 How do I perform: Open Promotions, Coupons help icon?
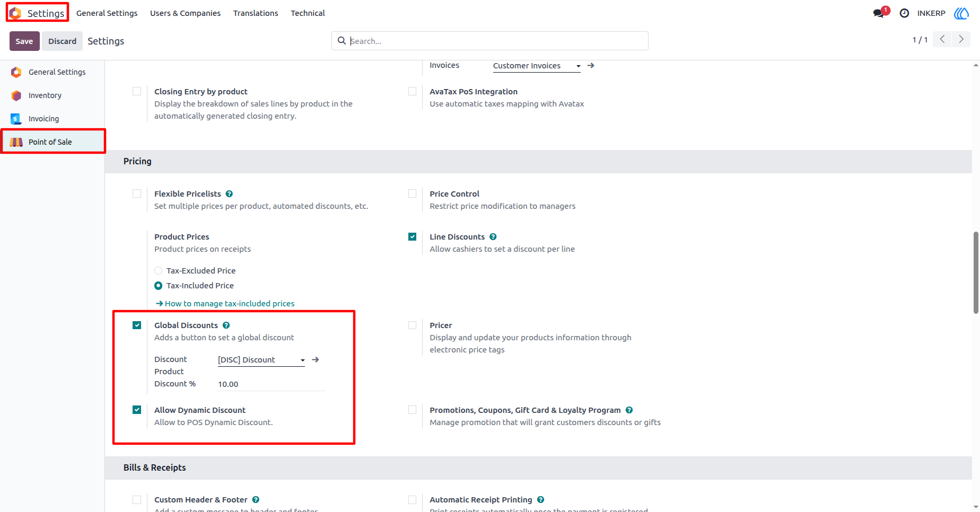click(x=629, y=410)
